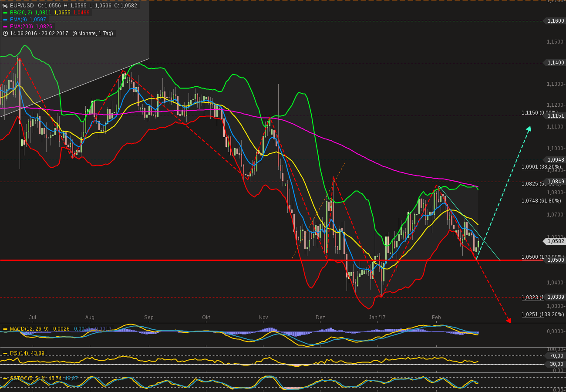Click the SSTOC value 45,74
The height and width of the screenshot is (392, 566).
click(55, 379)
